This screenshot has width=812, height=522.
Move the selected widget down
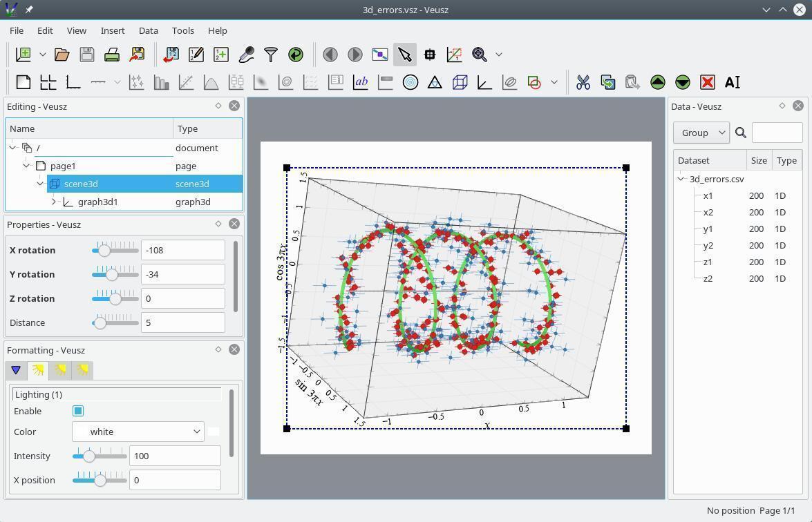(683, 82)
